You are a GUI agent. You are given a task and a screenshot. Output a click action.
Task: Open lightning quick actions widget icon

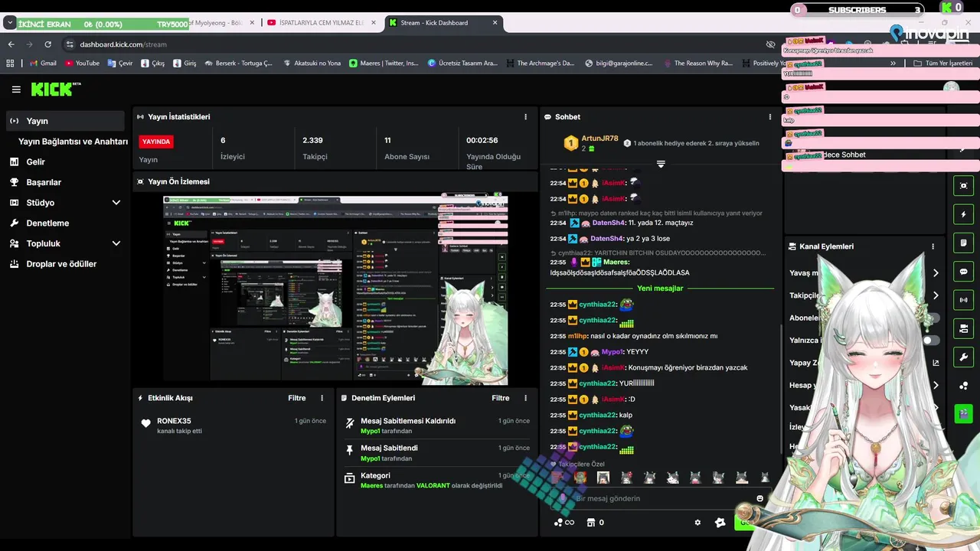(x=963, y=214)
